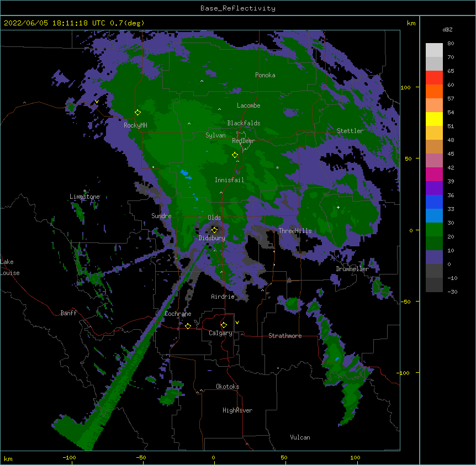This screenshot has height=465, width=476.
Task: Click the ThreeHills label
Action: [295, 231]
